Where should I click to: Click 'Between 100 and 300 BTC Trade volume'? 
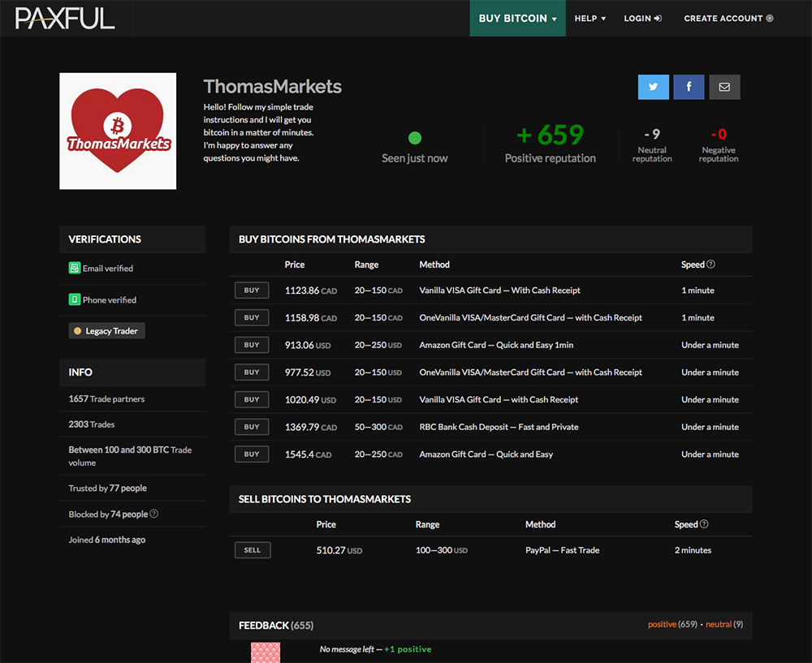click(x=132, y=456)
